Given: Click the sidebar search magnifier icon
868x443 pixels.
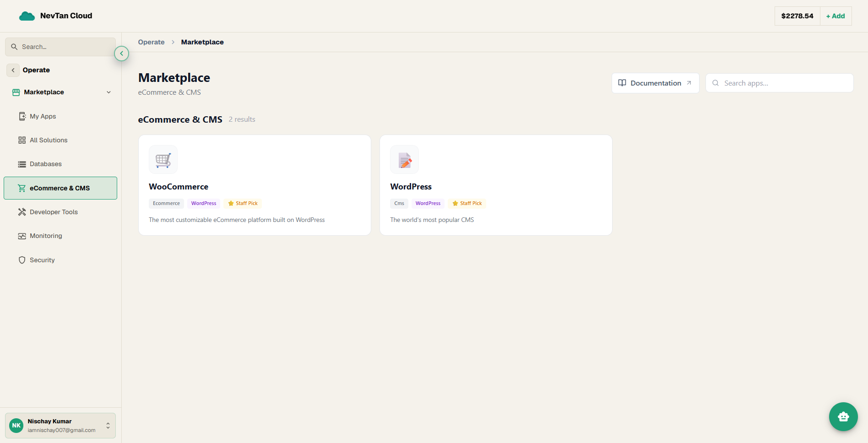Looking at the screenshot, I should [x=14, y=47].
